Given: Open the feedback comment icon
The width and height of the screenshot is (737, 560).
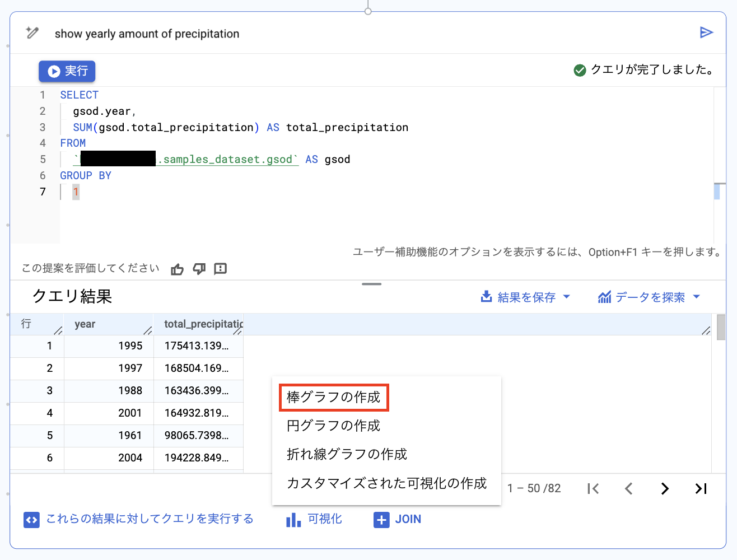Looking at the screenshot, I should tap(221, 269).
